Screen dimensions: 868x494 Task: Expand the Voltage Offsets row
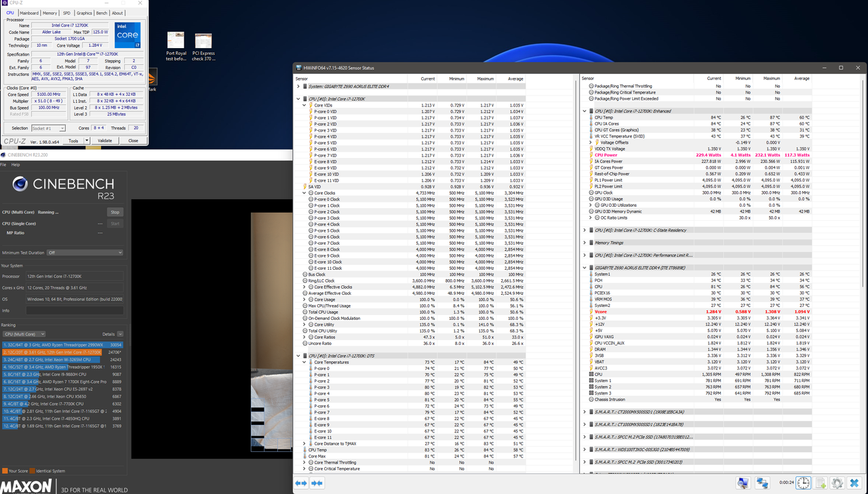coord(591,142)
